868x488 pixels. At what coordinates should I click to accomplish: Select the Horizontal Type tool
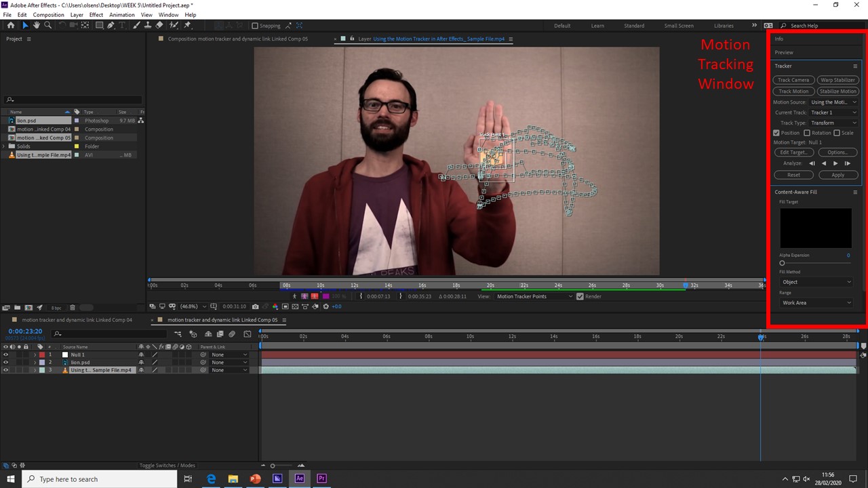click(x=122, y=25)
